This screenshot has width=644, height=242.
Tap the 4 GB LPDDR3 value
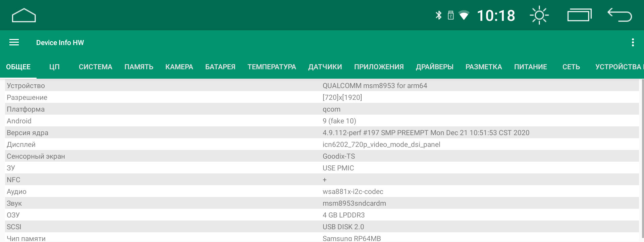click(x=343, y=215)
